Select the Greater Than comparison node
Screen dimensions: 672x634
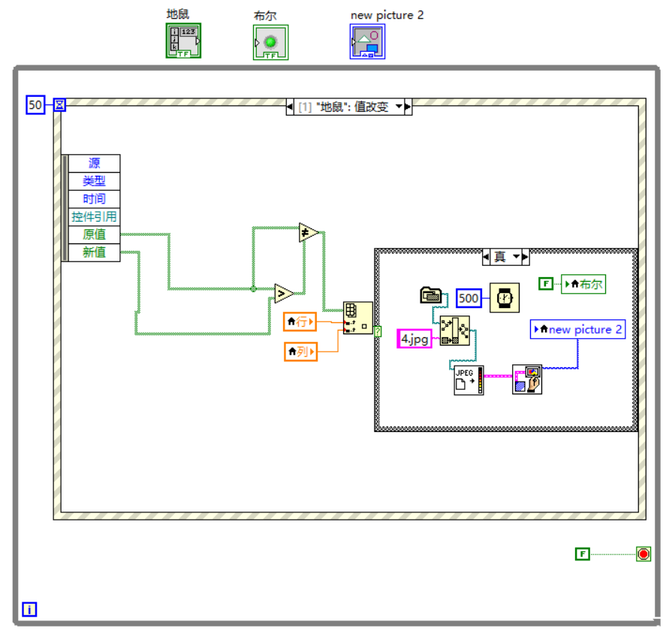(284, 294)
